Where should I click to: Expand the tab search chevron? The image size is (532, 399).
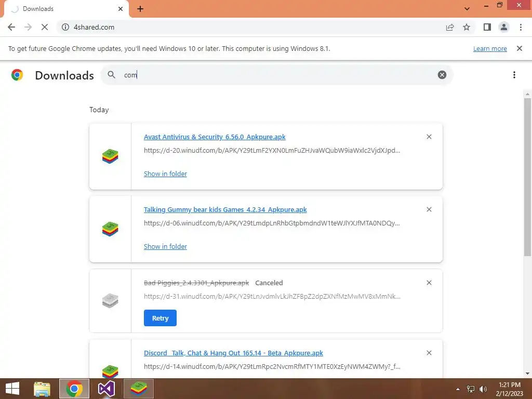click(467, 8)
